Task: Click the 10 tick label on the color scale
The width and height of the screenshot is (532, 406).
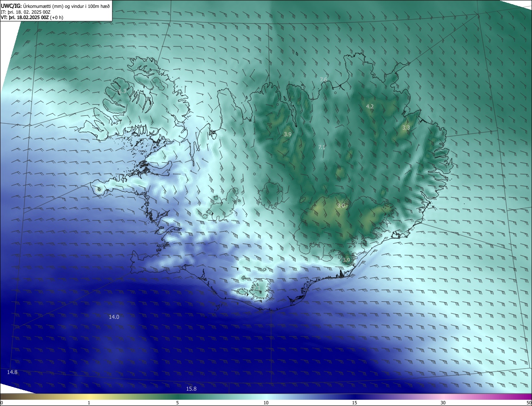Action: (x=266, y=403)
